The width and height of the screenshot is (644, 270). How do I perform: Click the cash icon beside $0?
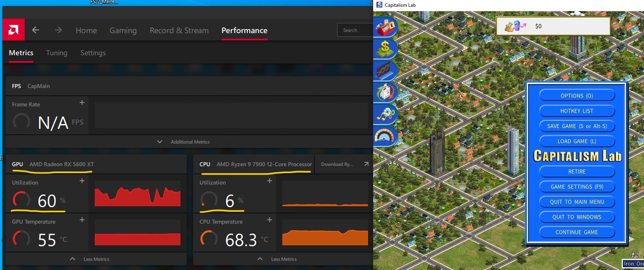click(515, 26)
